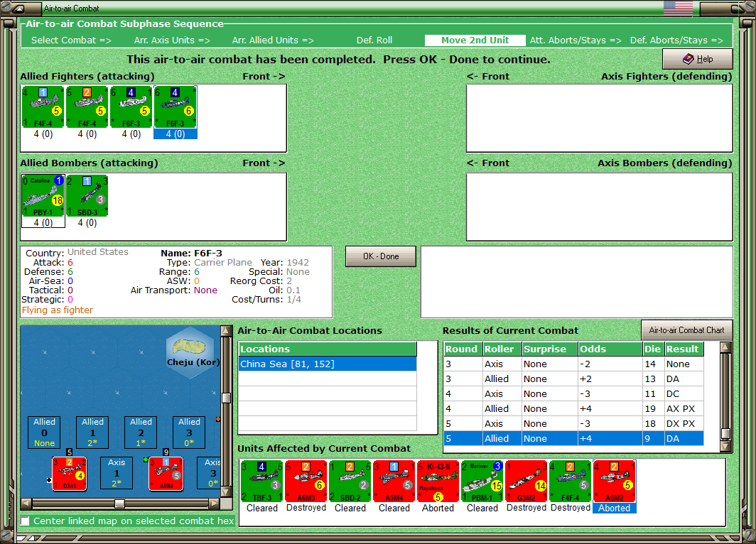Click the Arr. Axis Units subphase step

click(x=172, y=40)
